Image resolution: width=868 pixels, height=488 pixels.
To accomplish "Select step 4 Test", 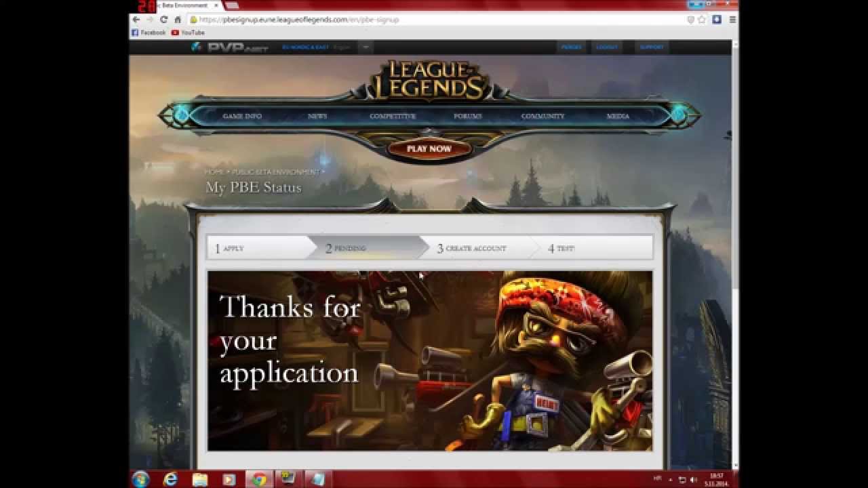I will click(597, 248).
